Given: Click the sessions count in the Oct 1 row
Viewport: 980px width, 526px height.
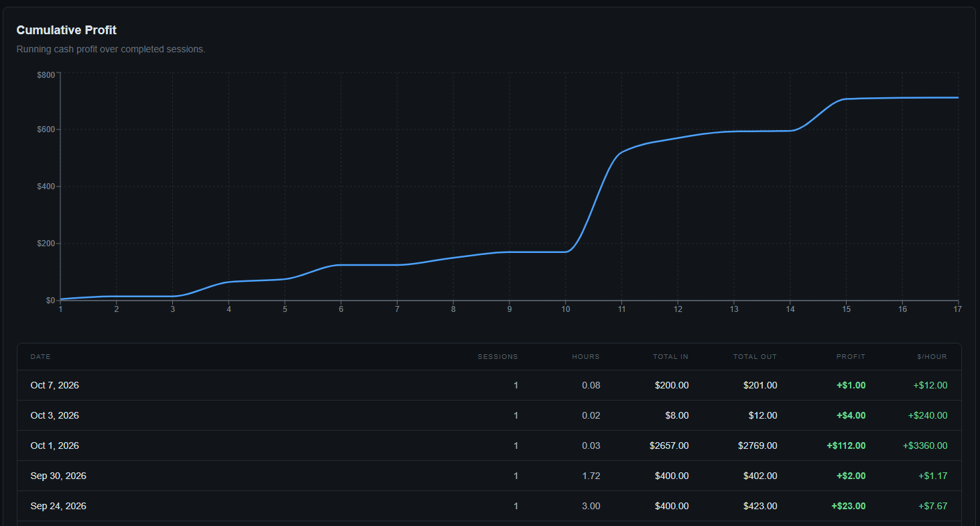Looking at the screenshot, I should point(515,445).
